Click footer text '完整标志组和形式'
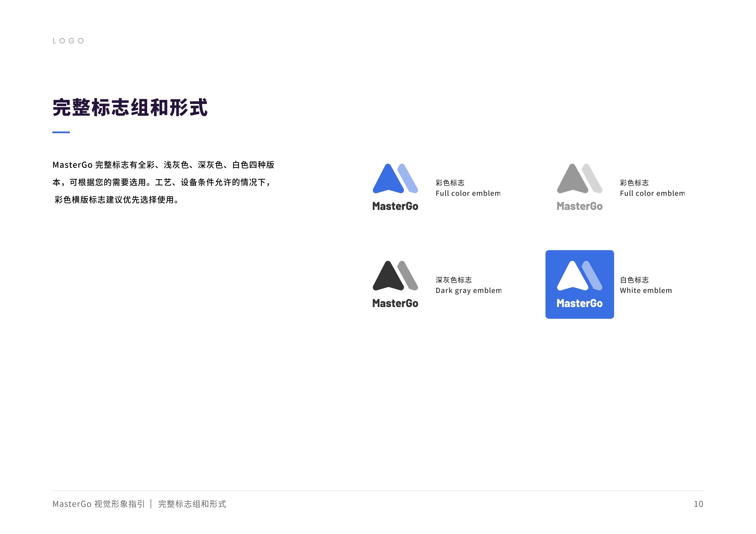 point(192,504)
